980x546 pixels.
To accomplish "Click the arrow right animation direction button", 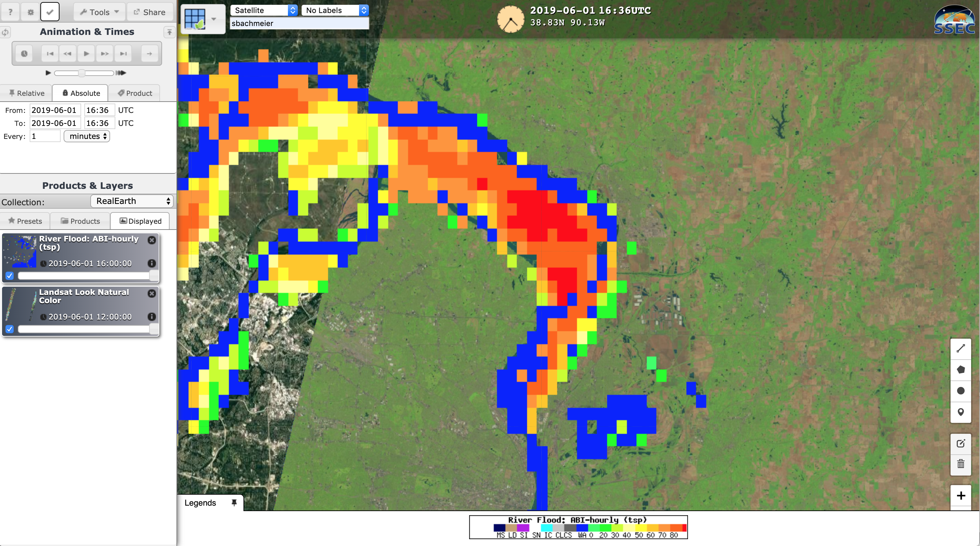I will (149, 54).
